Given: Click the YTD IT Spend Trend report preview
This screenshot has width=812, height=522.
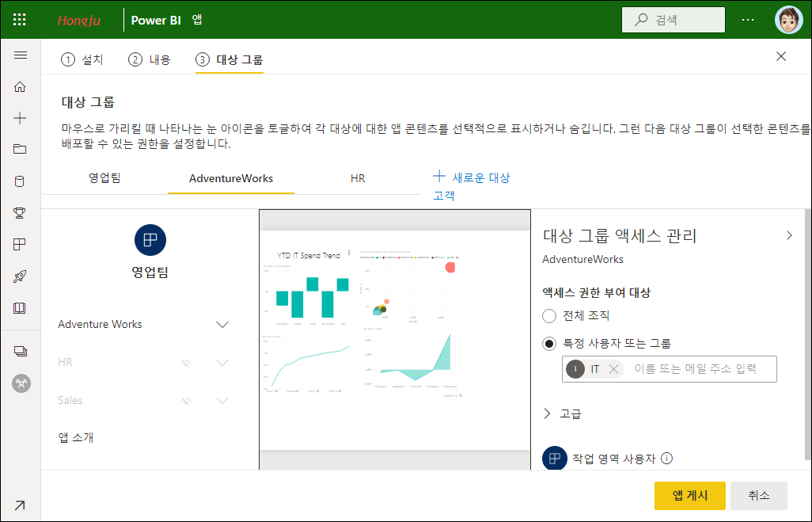Looking at the screenshot, I should (x=395, y=340).
